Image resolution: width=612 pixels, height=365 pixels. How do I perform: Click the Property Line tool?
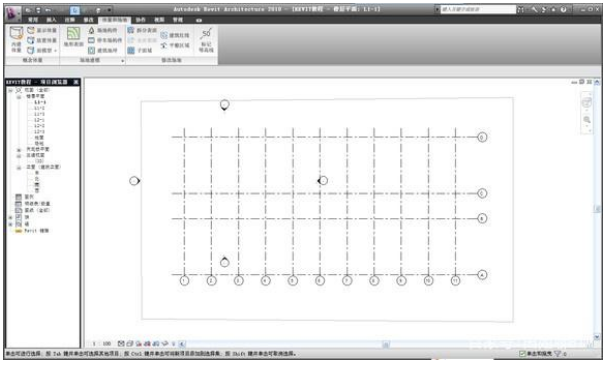[175, 35]
